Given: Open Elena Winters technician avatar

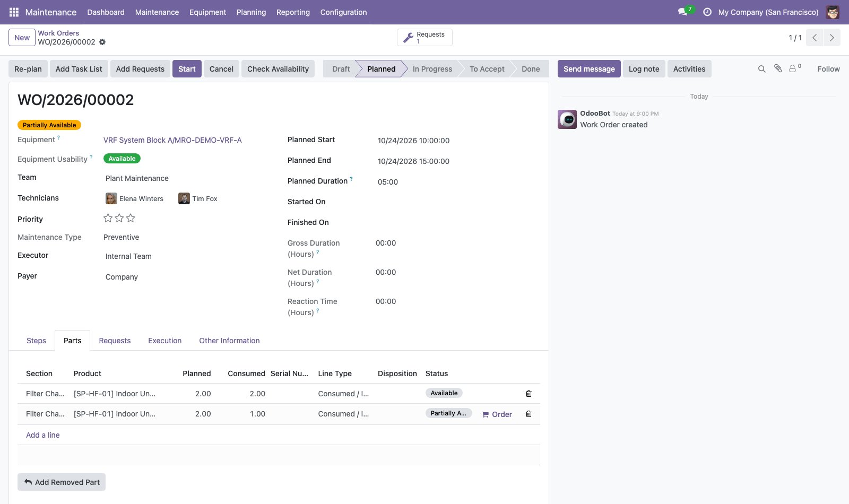Looking at the screenshot, I should coord(111,198).
